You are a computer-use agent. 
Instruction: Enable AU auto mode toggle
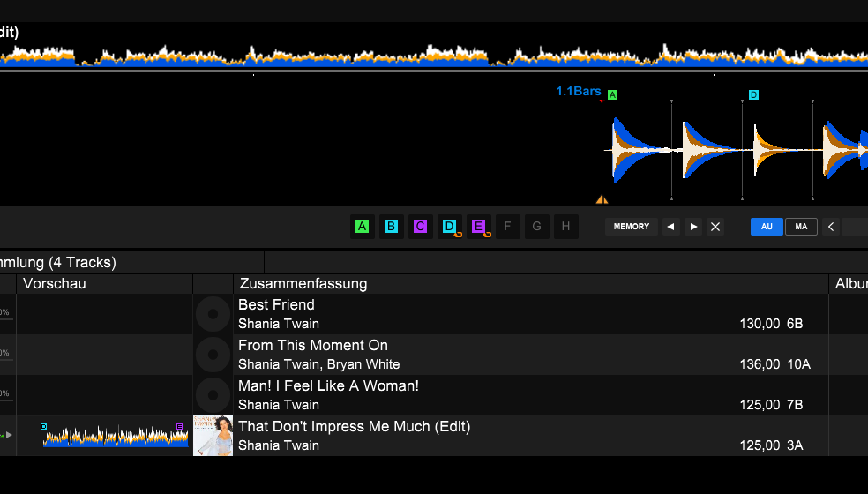pos(767,227)
